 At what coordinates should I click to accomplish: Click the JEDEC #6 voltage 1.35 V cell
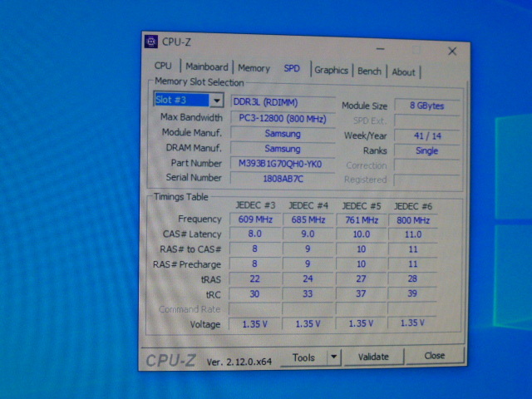(x=412, y=323)
